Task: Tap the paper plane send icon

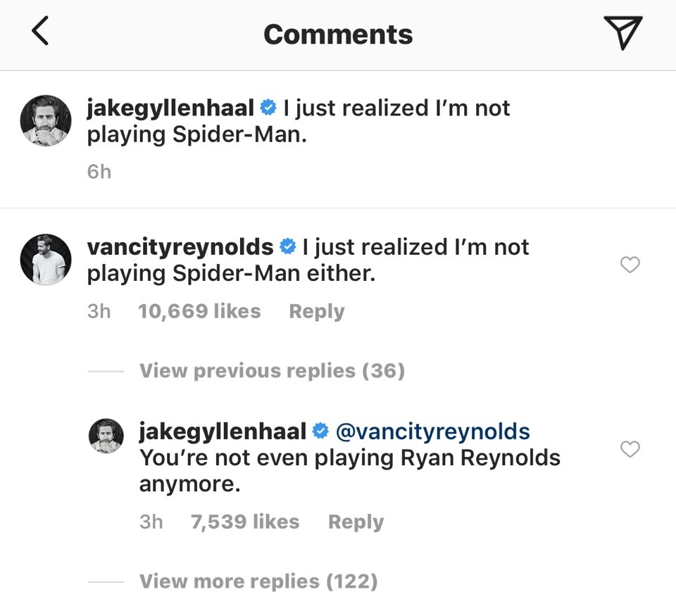Action: [622, 33]
